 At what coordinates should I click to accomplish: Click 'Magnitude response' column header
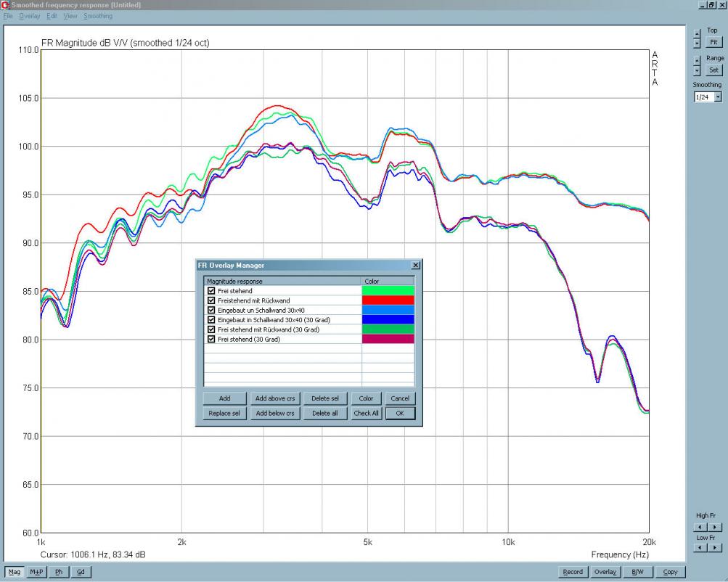(x=282, y=282)
